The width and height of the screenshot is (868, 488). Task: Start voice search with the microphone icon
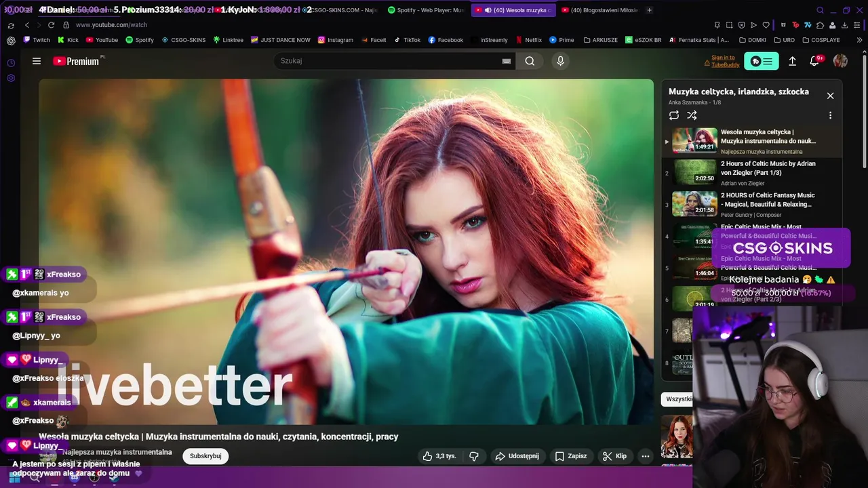tap(560, 61)
